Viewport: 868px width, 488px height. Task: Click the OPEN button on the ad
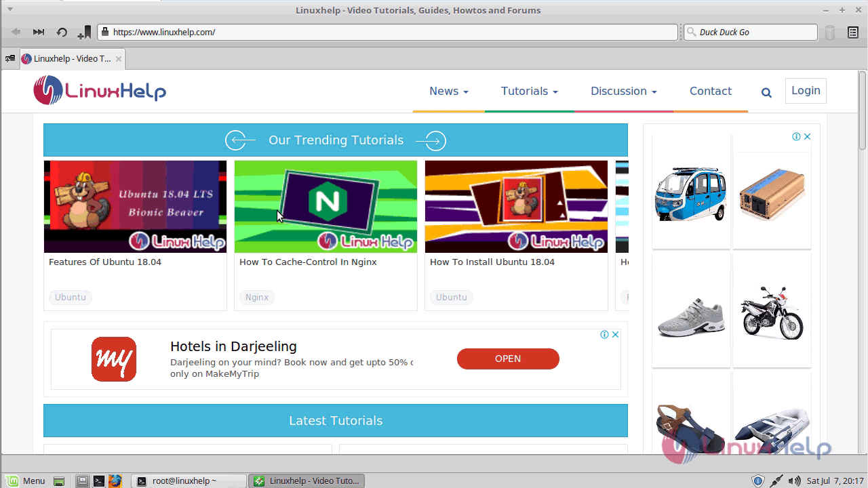click(508, 359)
